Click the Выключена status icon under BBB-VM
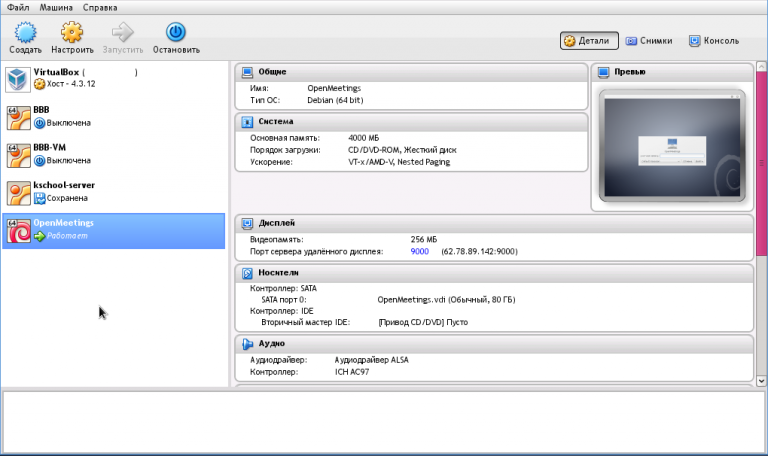This screenshot has height=456, width=768. (x=40, y=161)
